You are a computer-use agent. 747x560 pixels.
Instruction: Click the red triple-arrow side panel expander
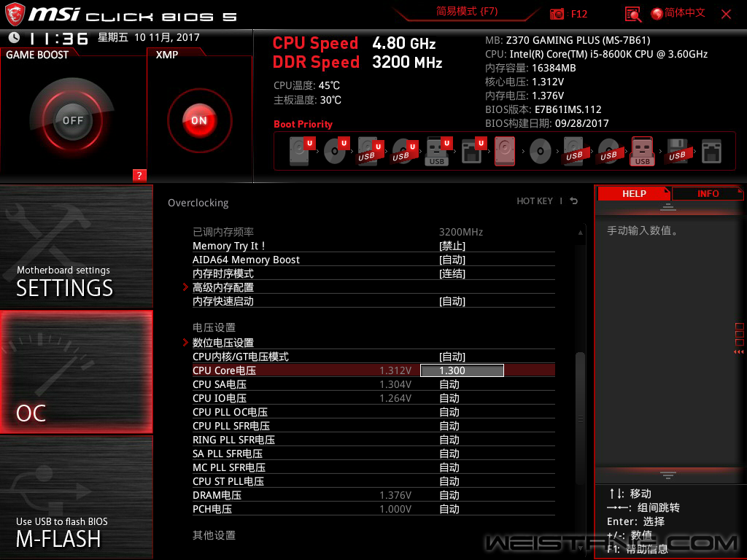pyautogui.click(x=738, y=352)
